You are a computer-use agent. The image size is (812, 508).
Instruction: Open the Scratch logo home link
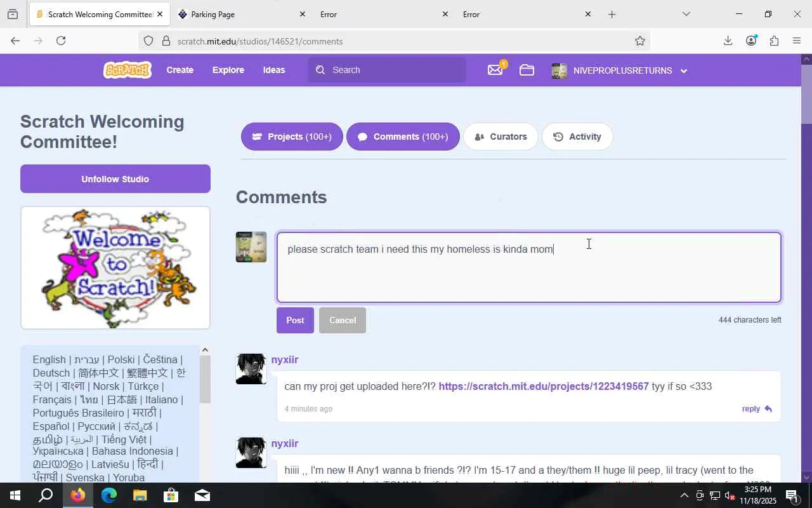(128, 70)
